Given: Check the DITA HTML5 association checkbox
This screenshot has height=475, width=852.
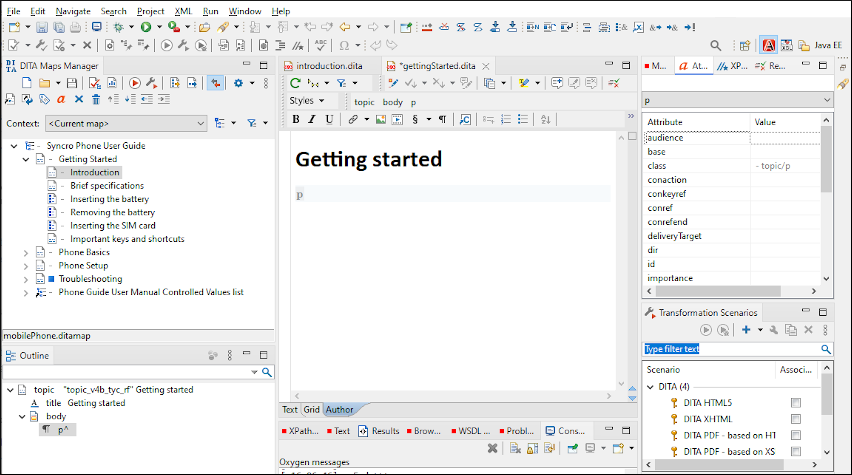Looking at the screenshot, I should [796, 403].
